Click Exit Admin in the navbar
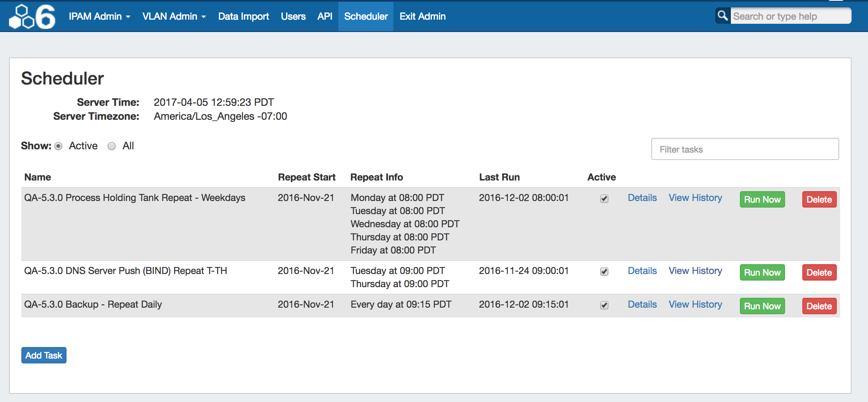 (423, 16)
